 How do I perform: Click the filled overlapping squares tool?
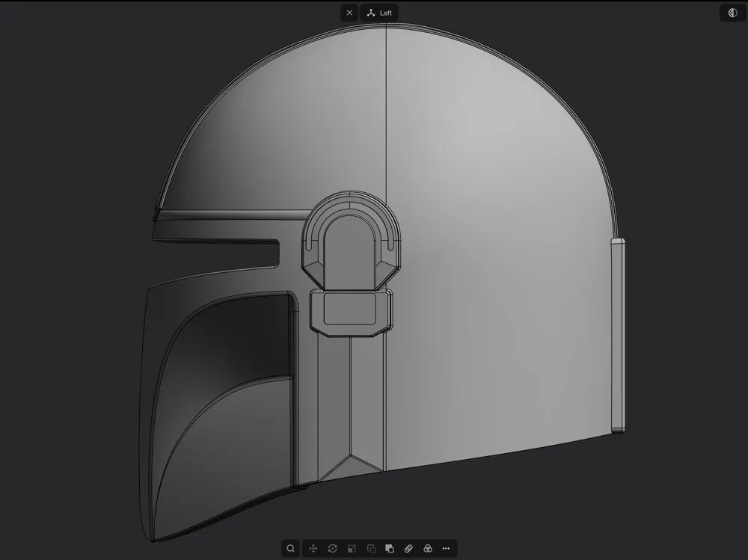389,549
